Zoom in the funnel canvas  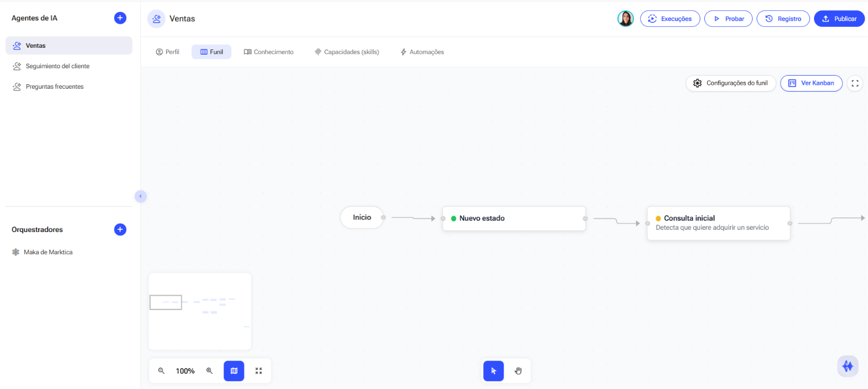(x=209, y=371)
